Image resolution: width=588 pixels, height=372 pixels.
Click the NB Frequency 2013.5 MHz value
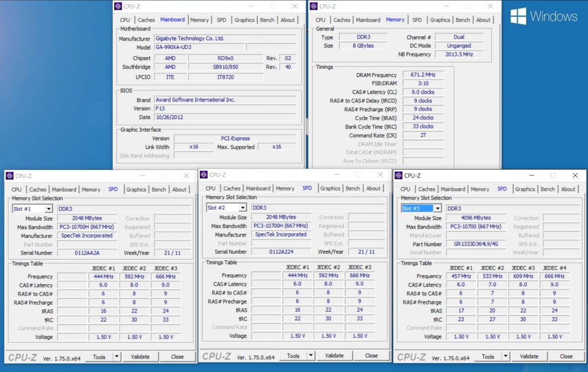(x=459, y=54)
